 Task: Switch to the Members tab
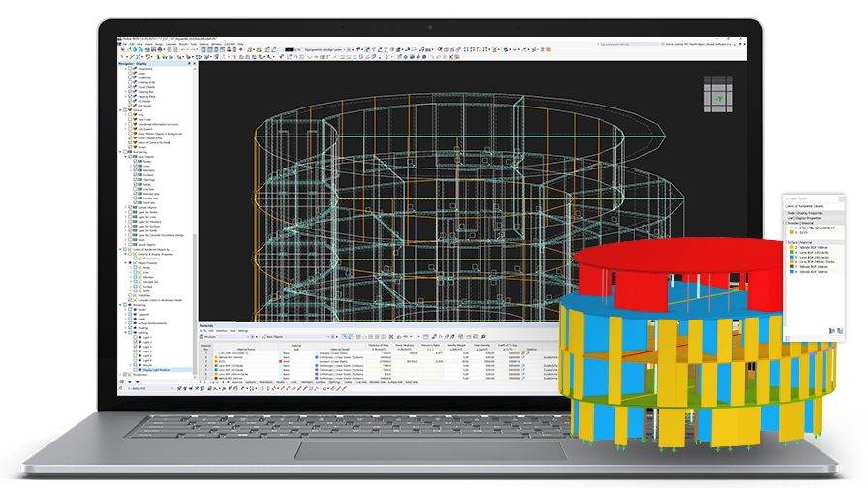click(x=307, y=382)
